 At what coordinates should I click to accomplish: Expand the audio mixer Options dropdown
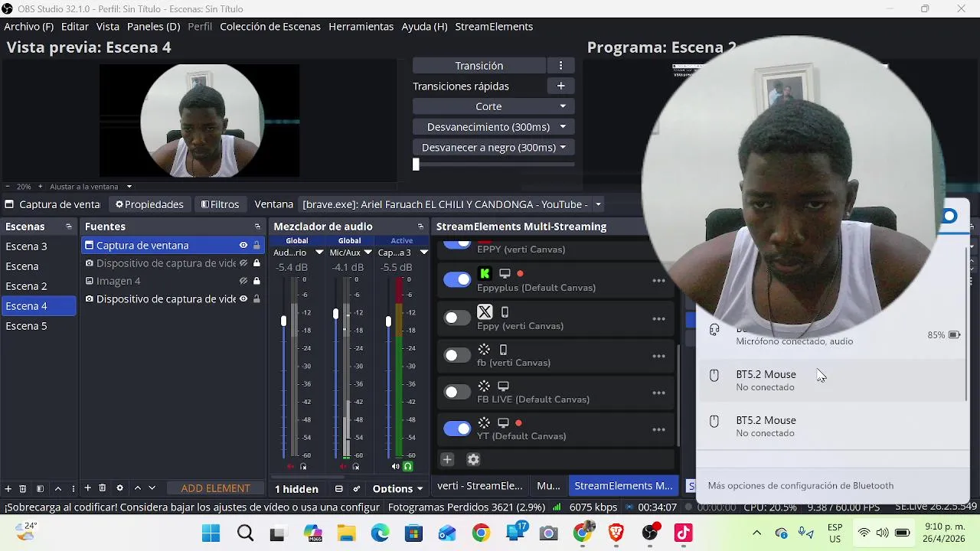tap(397, 488)
